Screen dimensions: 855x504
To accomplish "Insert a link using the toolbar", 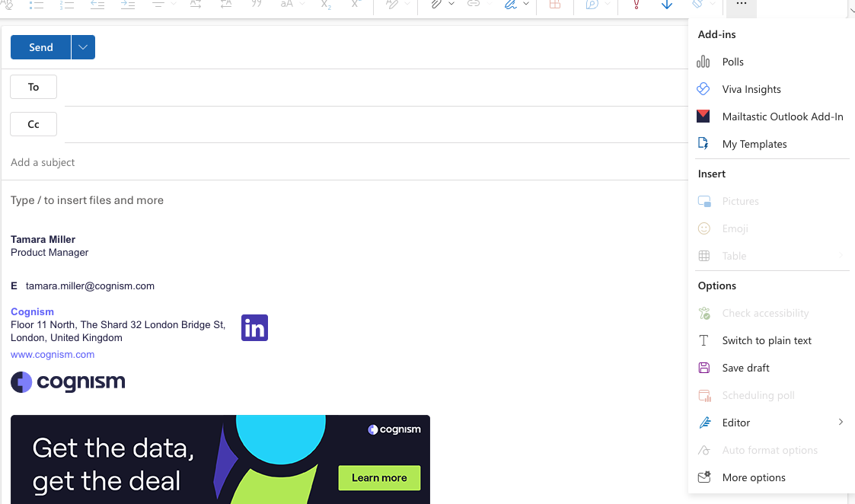I will point(474,4).
